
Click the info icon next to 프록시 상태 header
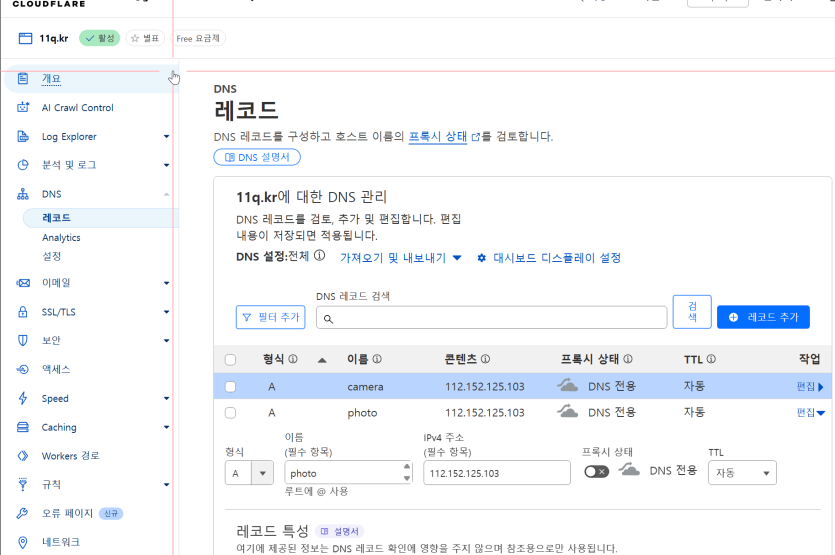pos(628,359)
